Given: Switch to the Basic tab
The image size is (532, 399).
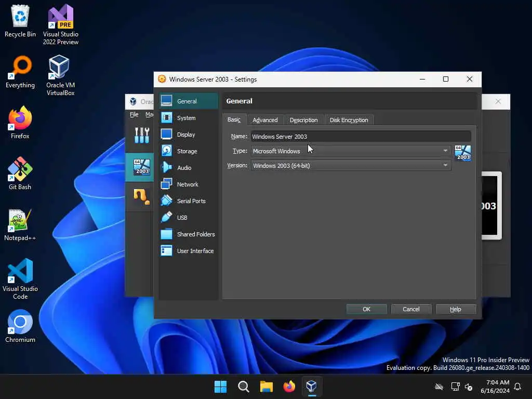Looking at the screenshot, I should [x=234, y=120].
